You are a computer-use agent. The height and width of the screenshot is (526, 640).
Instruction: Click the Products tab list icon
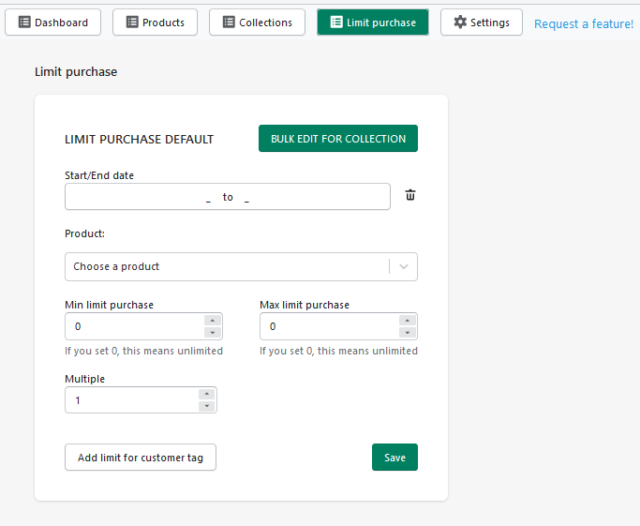click(132, 22)
